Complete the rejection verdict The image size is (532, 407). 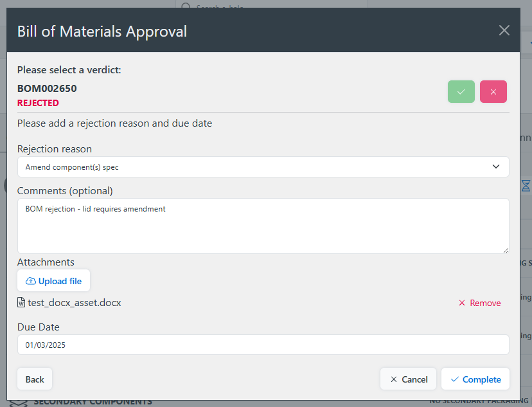point(475,379)
